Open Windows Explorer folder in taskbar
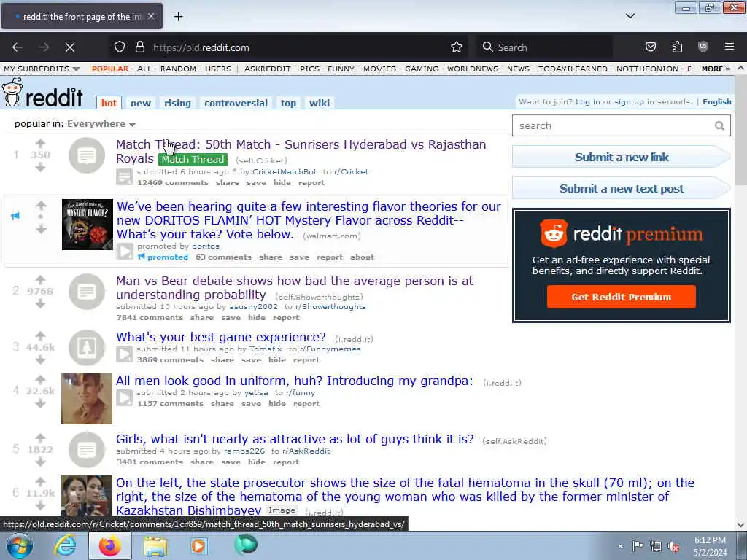Screen dimensions: 747x560 coord(155,546)
